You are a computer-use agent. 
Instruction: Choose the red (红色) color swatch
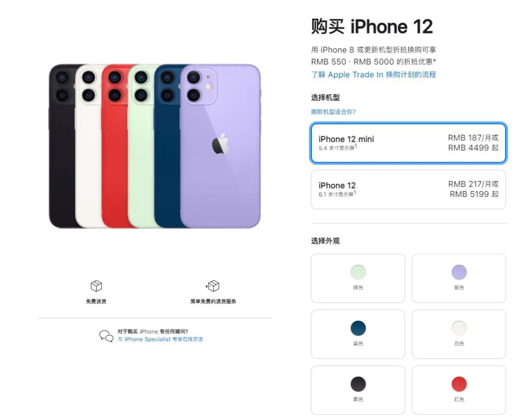pos(459,390)
